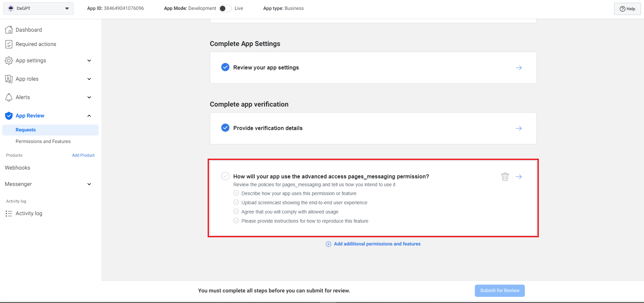Click the arrow next to pages_messaging permission question
Screen dimensions: 644x303
click(x=518, y=177)
